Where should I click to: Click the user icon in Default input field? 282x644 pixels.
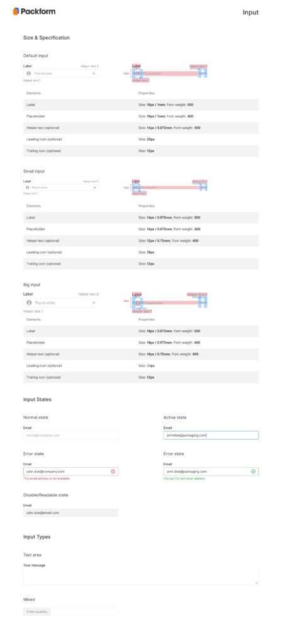click(x=28, y=74)
